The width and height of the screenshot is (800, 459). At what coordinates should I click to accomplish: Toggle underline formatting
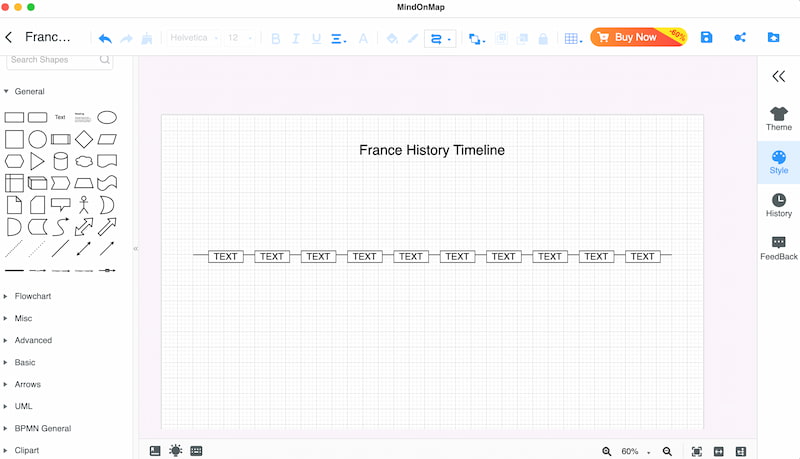coord(316,38)
